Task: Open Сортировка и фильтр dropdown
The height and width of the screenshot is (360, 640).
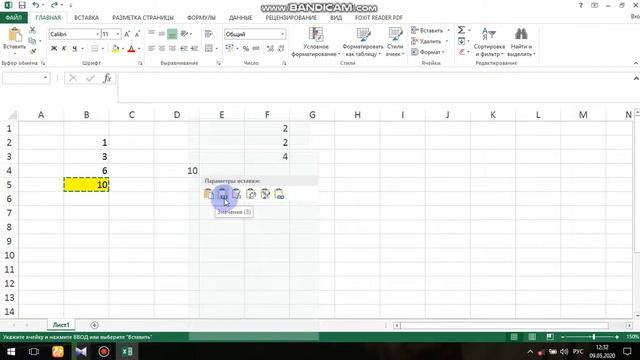Action: pos(489,42)
